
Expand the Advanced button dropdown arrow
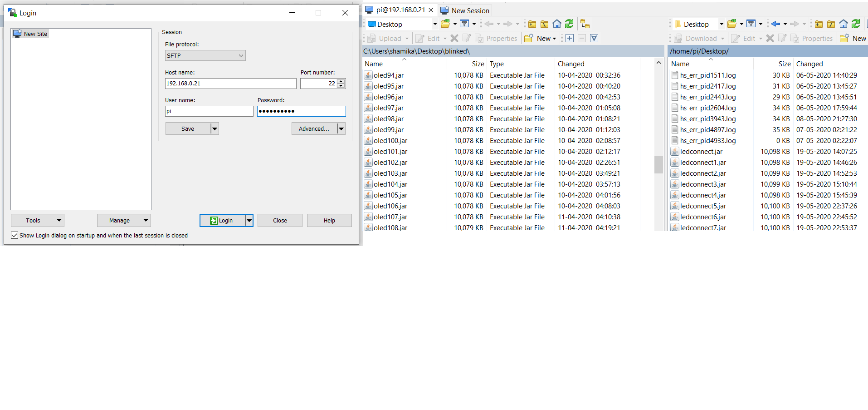pyautogui.click(x=341, y=129)
